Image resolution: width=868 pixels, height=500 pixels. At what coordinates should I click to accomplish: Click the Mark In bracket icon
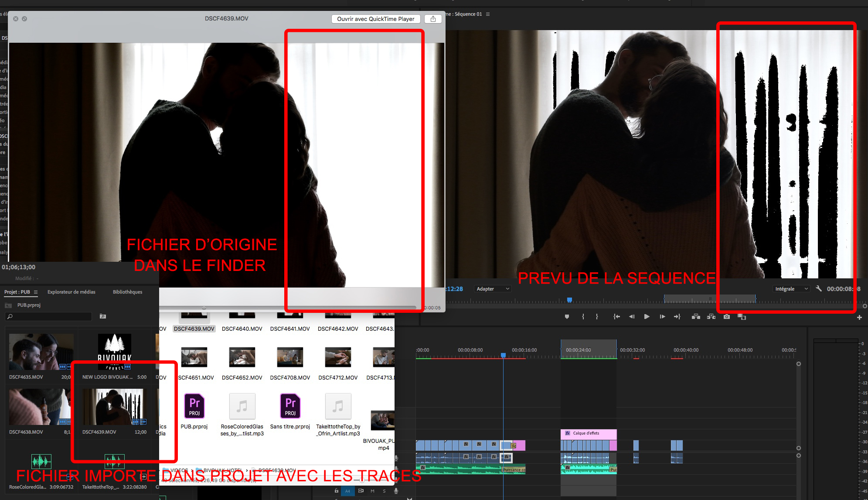[x=583, y=317]
